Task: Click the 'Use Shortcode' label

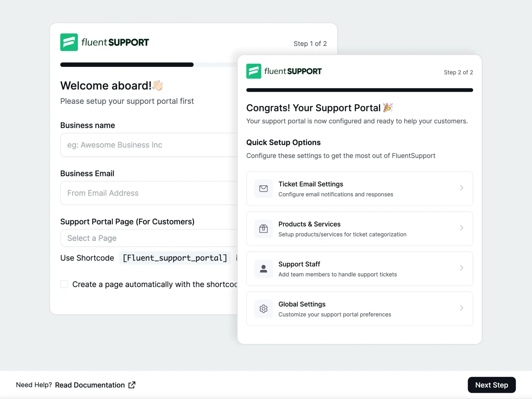Action: pos(87,258)
